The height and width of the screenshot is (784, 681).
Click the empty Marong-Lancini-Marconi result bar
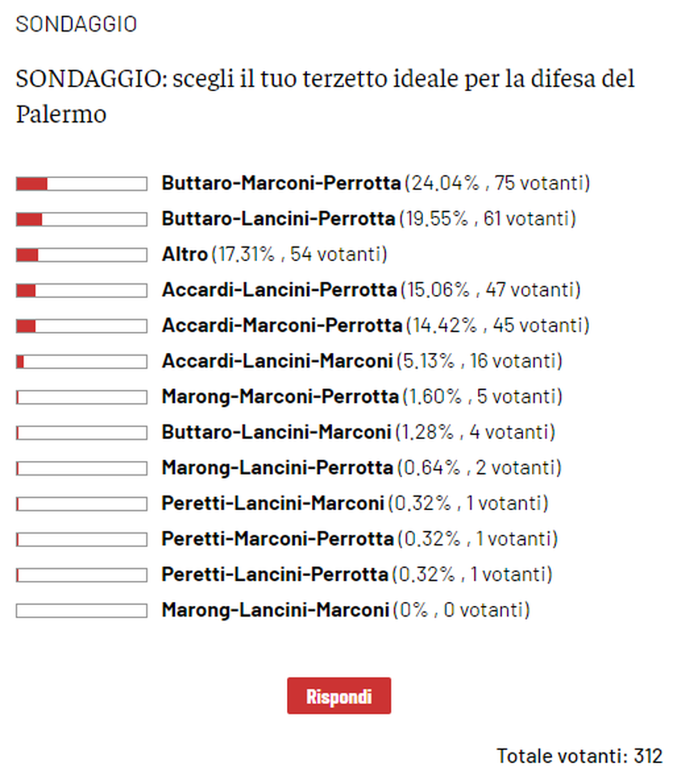click(81, 610)
